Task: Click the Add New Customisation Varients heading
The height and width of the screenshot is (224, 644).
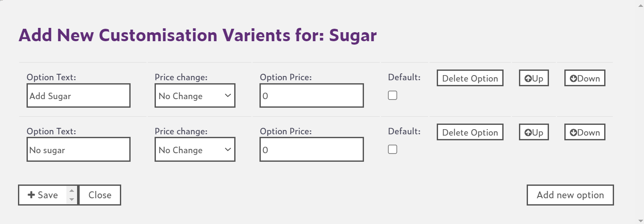Action: pyautogui.click(x=197, y=35)
